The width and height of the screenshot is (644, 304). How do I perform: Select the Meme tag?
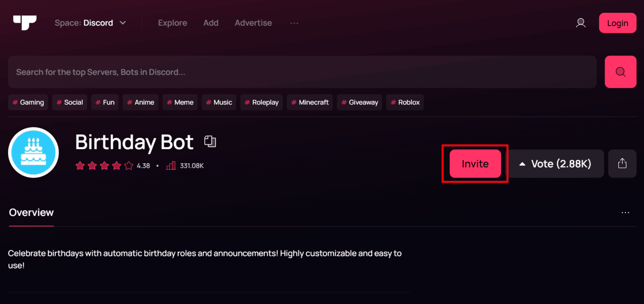point(180,102)
